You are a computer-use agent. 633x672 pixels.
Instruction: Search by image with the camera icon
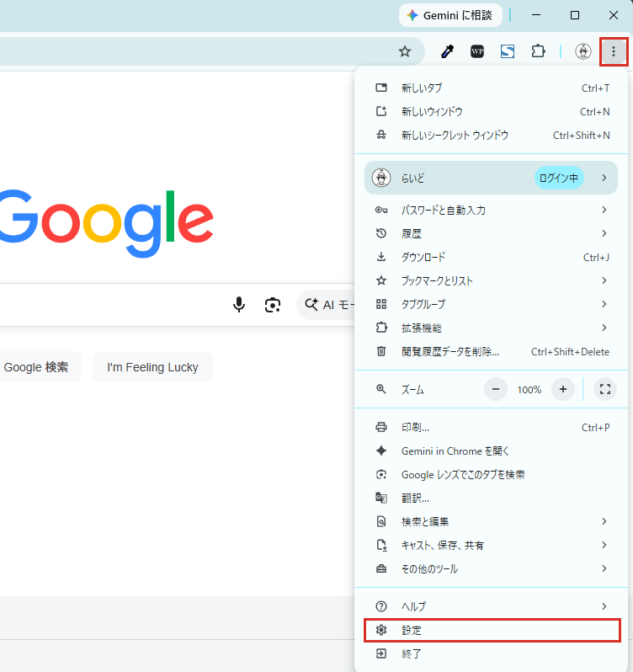point(273,305)
